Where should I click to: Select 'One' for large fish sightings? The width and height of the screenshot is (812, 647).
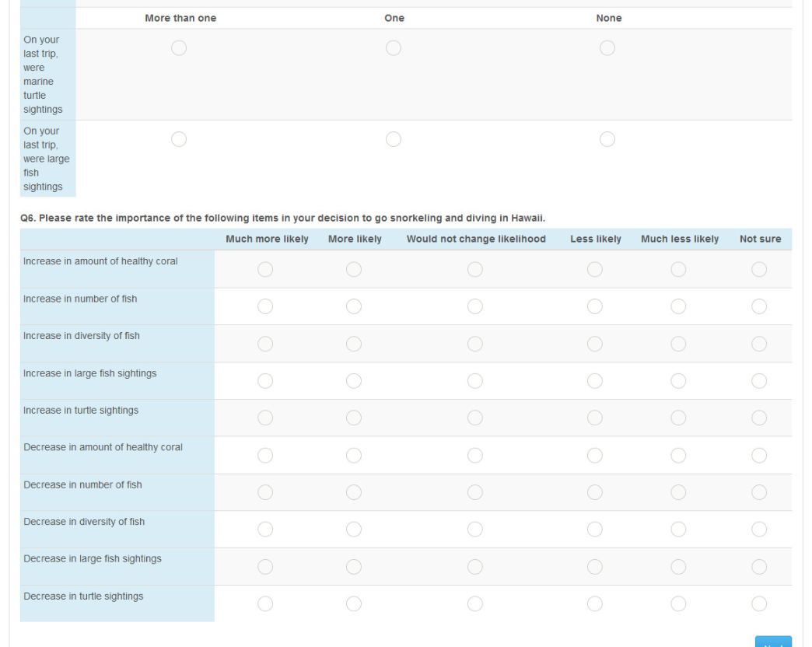394,139
